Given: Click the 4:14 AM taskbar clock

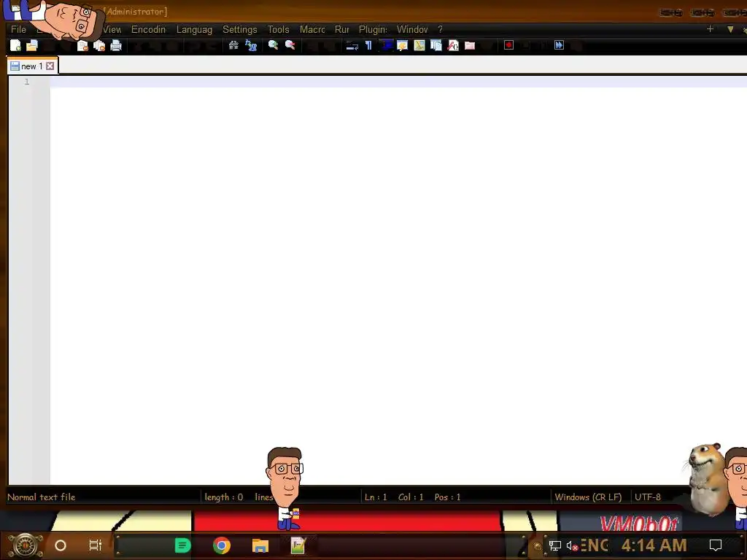Looking at the screenshot, I should coord(654,545).
